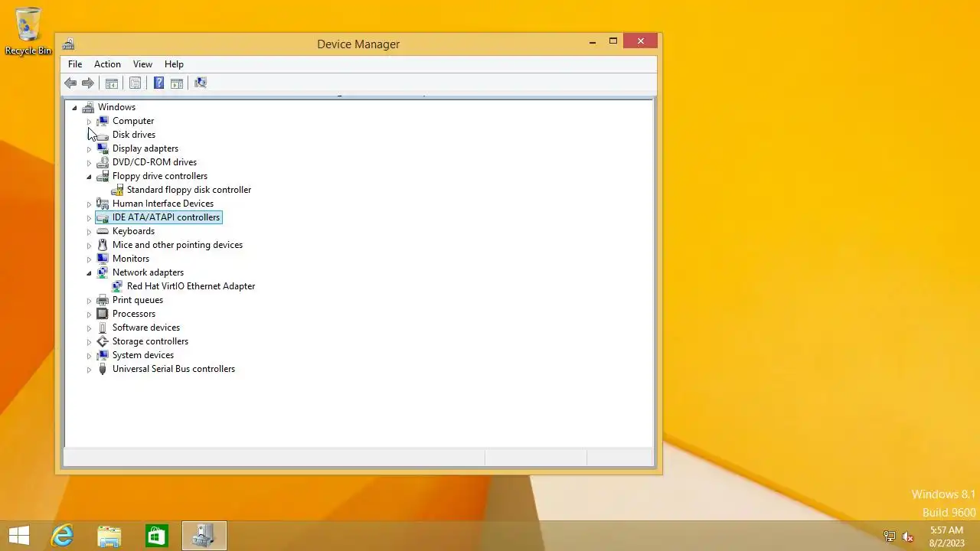
Task: Open the File menu
Action: (75, 64)
